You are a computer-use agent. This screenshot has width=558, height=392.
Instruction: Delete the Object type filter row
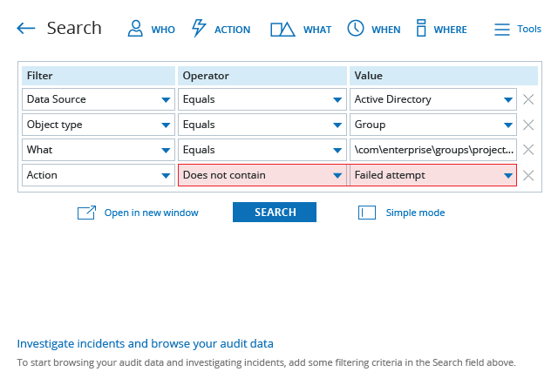(x=528, y=125)
